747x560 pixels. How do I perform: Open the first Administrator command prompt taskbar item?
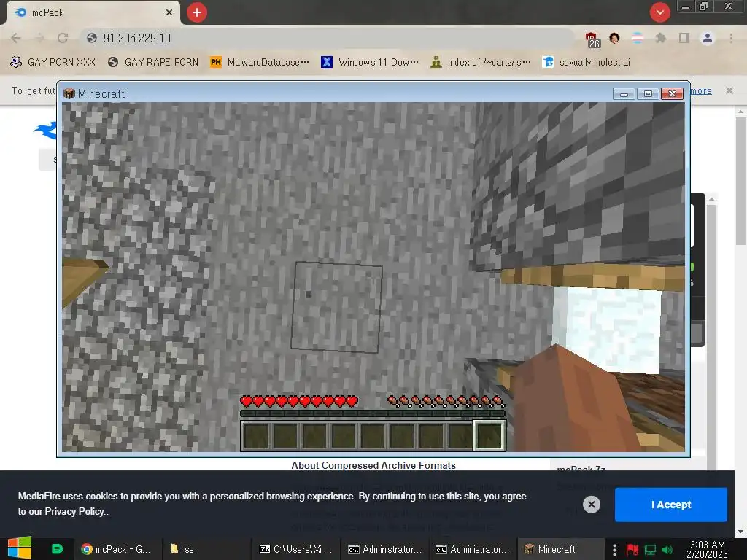tap(384, 549)
